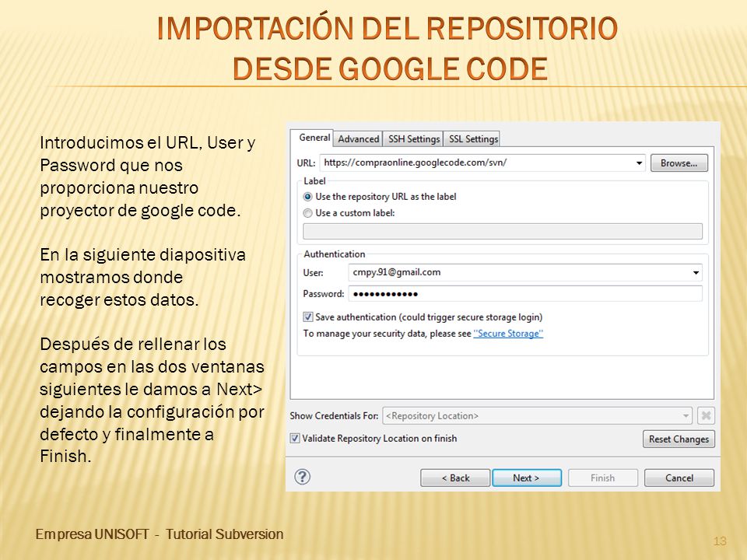Click the delete credentials X icon
Viewport: 747px width, 560px height.
(x=706, y=415)
